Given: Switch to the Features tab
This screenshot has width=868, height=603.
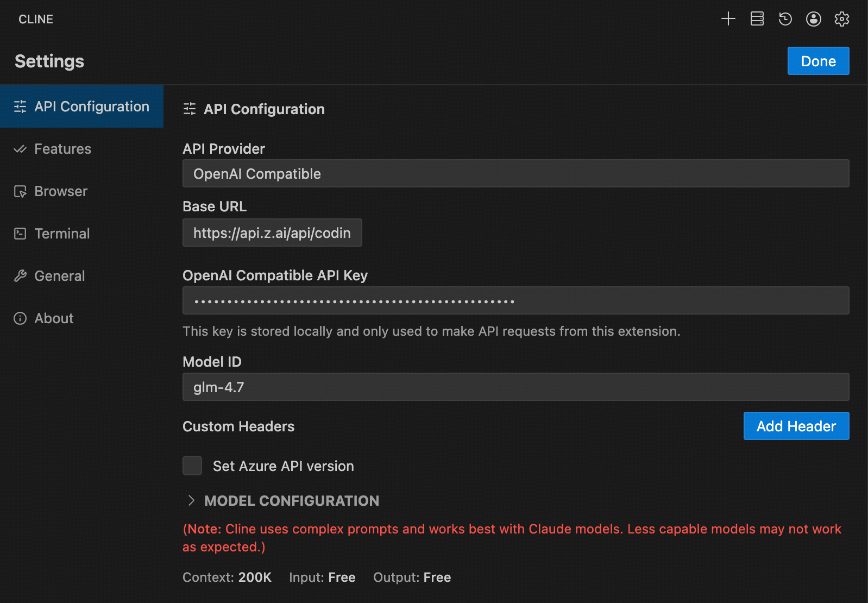Looking at the screenshot, I should (62, 149).
